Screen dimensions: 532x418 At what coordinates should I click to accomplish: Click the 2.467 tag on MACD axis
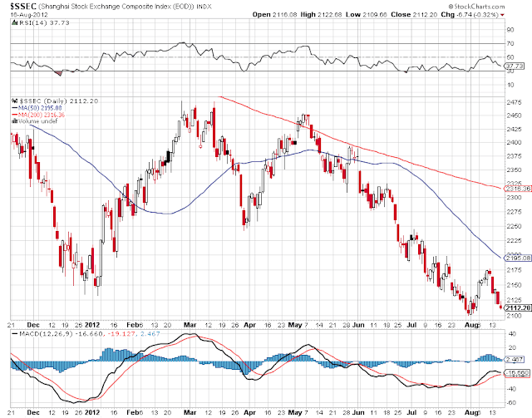(x=515, y=359)
